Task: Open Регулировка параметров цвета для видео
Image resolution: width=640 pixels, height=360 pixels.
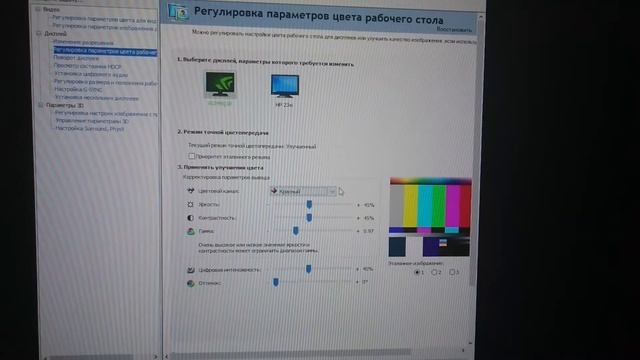Action: point(104,19)
